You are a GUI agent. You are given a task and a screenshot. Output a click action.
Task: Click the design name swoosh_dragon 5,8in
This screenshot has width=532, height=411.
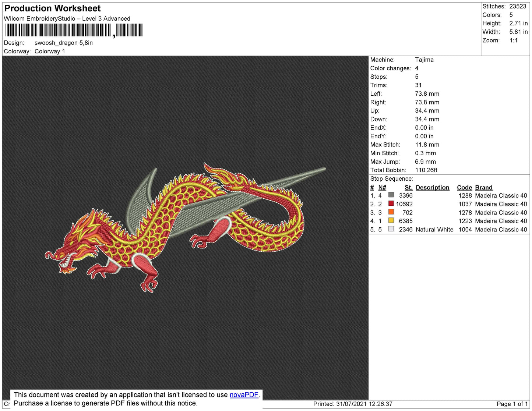point(64,43)
